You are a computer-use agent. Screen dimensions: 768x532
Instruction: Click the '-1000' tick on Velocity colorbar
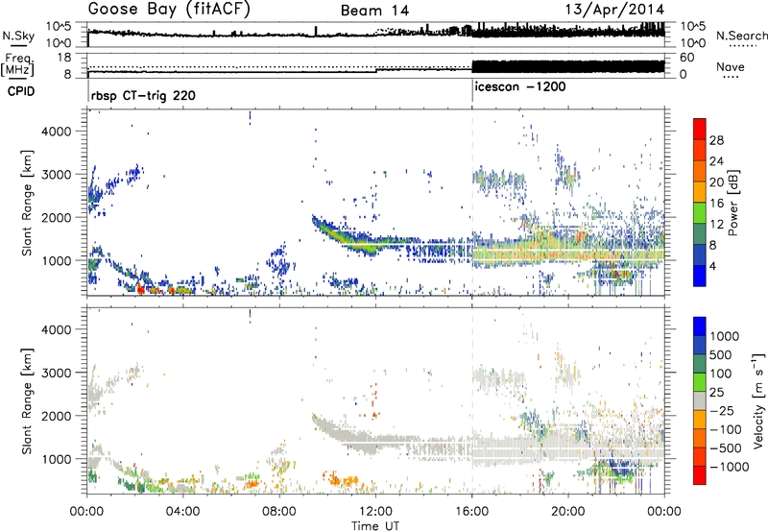click(730, 467)
